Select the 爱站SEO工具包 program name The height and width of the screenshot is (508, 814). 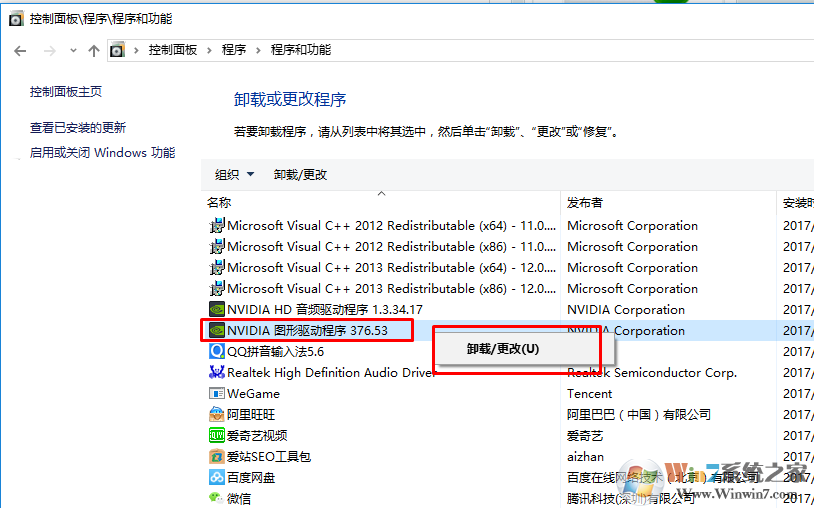pyautogui.click(x=269, y=457)
